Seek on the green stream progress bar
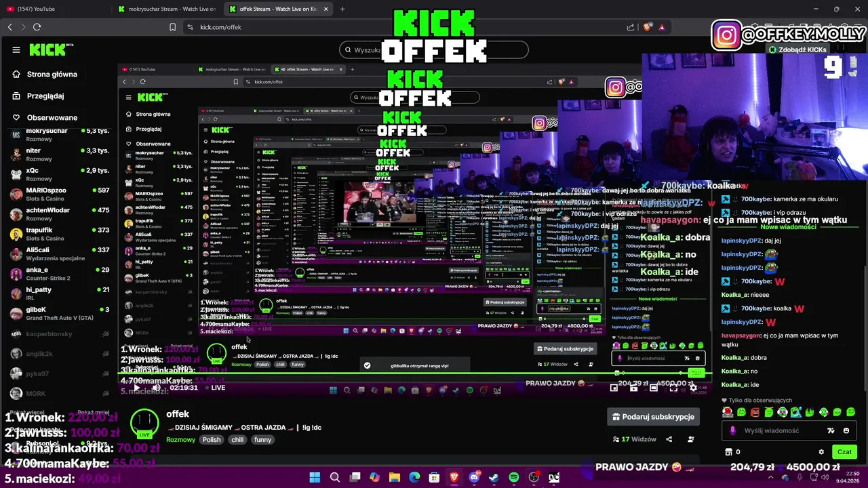Viewport: 868px width, 488px height. click(x=414, y=373)
